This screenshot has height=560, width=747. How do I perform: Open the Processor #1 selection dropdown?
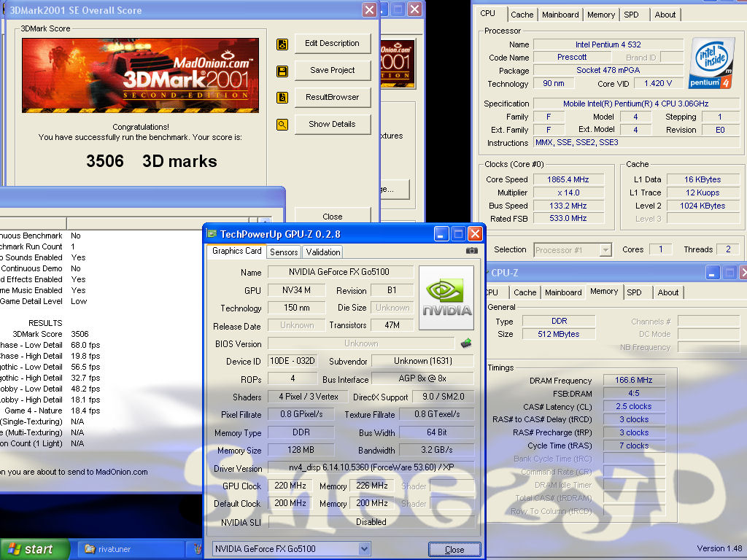[605, 250]
